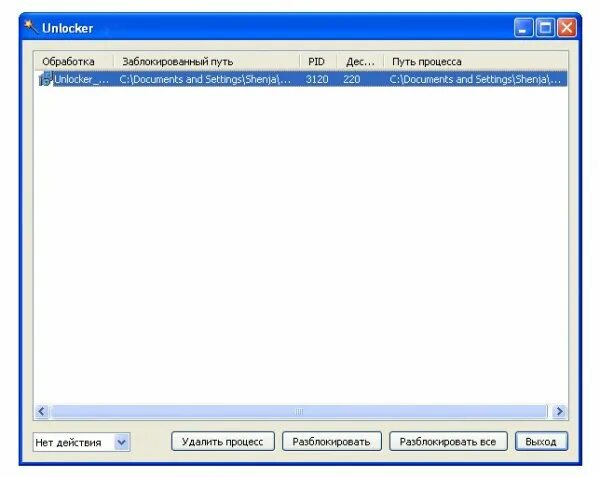Click the "Выход" button
This screenshot has height=477, width=600.
[x=541, y=441]
